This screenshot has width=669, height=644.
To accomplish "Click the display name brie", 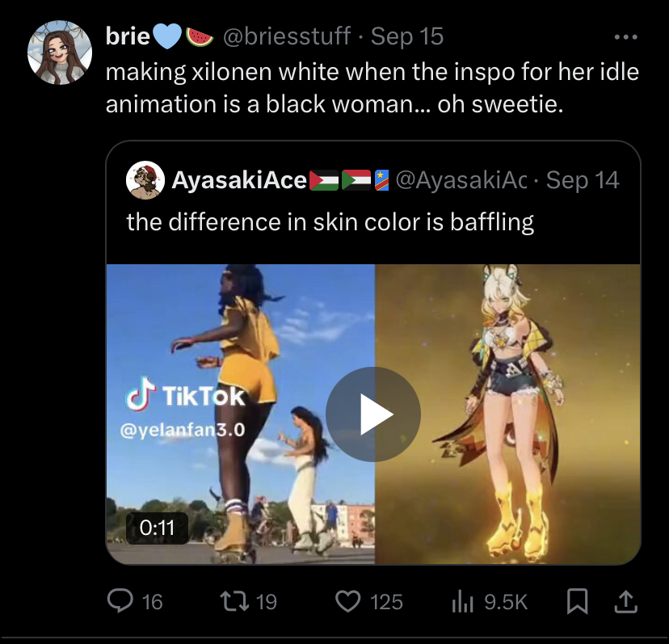I will [x=128, y=36].
